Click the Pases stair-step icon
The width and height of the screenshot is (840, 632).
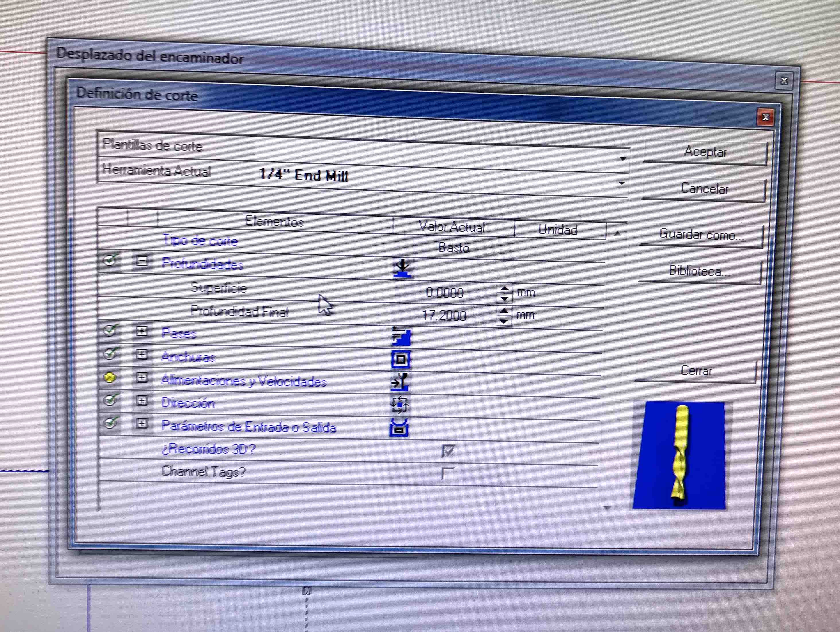401,336
